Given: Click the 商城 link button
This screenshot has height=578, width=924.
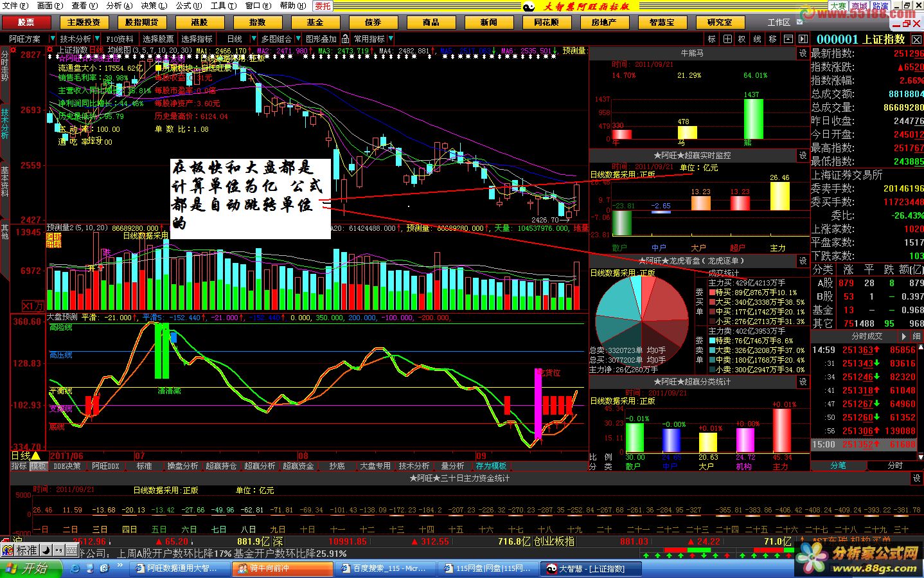Looking at the screenshot, I should (x=859, y=6).
